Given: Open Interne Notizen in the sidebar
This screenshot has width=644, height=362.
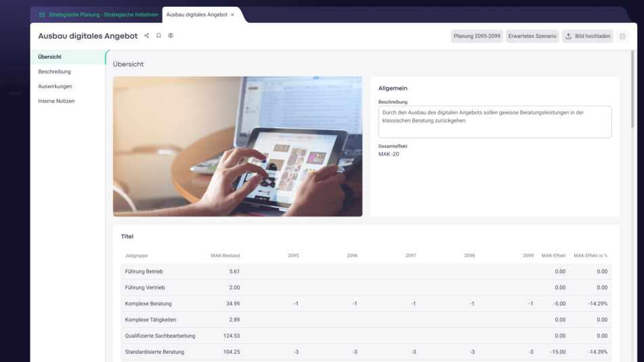Looking at the screenshot, I should [x=56, y=101].
